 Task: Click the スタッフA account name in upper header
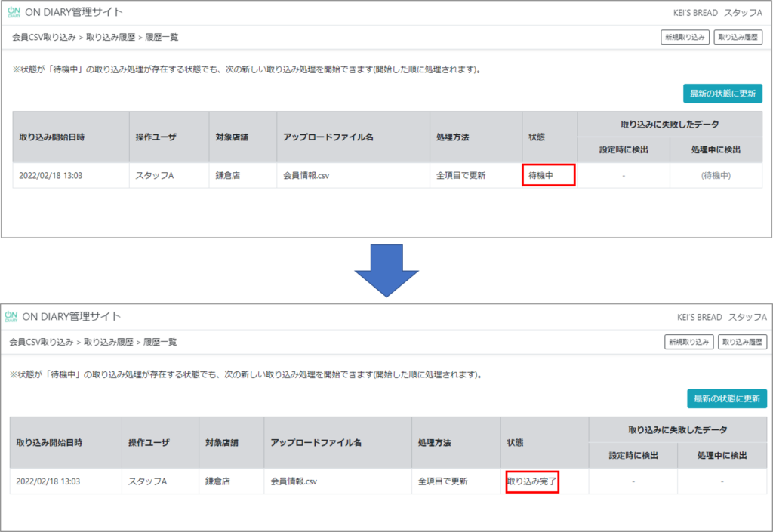tap(743, 13)
